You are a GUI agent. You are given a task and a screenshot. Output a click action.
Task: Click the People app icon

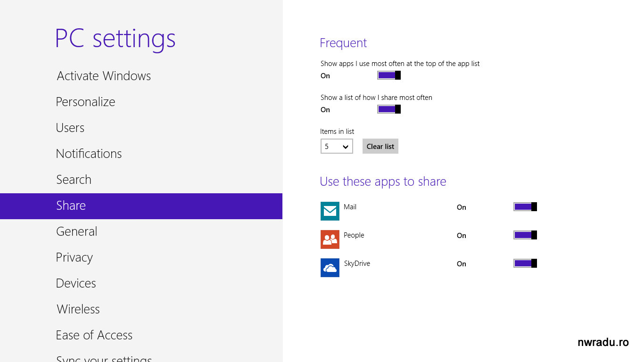pyautogui.click(x=330, y=239)
